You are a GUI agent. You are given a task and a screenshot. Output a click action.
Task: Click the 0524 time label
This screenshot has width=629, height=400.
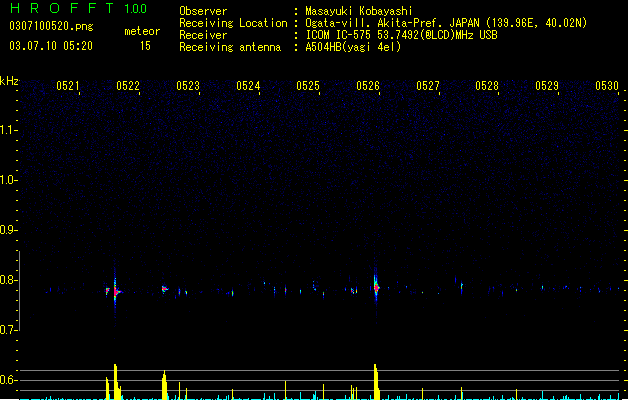248,85
